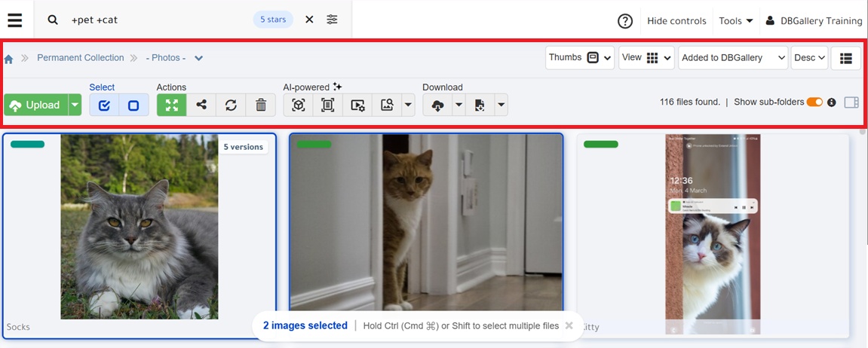This screenshot has width=868, height=348.
Task: Open the hamburger main menu
Action: point(15,20)
